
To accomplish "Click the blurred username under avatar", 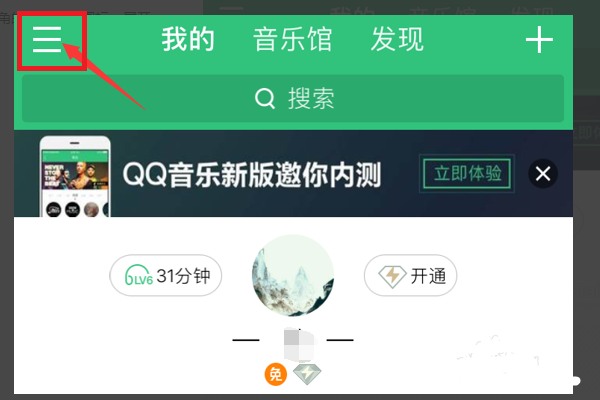I will click(299, 343).
